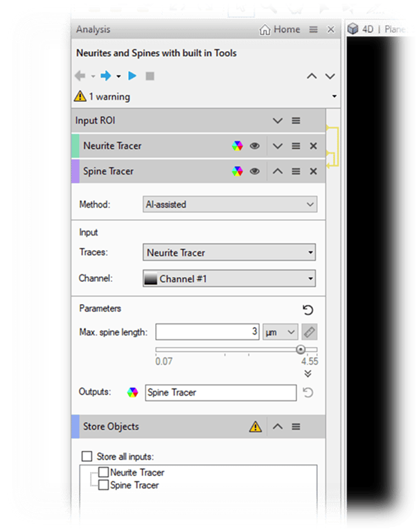Open the 1 warning dropdown arrow
This screenshot has height=532, width=419.
point(335,96)
